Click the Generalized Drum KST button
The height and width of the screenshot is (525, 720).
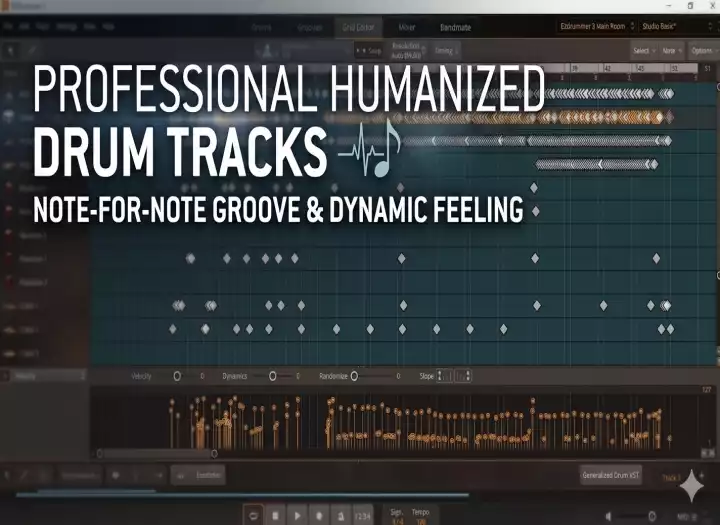click(x=610, y=475)
